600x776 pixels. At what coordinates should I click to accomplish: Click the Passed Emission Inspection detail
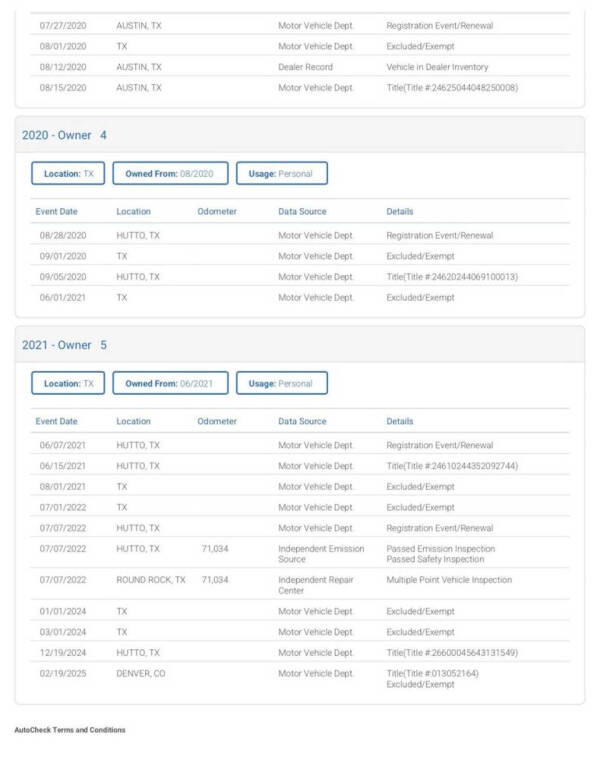pos(440,549)
